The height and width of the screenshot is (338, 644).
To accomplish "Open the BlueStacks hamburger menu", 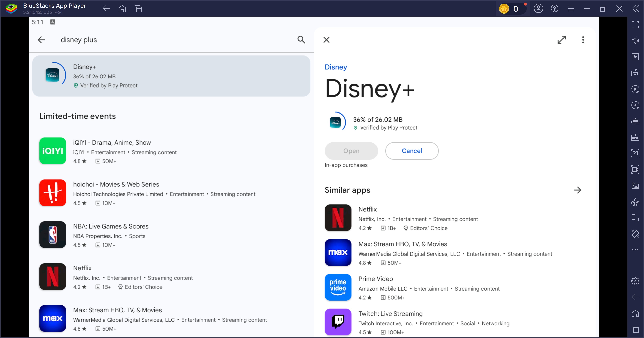I will [x=571, y=9].
